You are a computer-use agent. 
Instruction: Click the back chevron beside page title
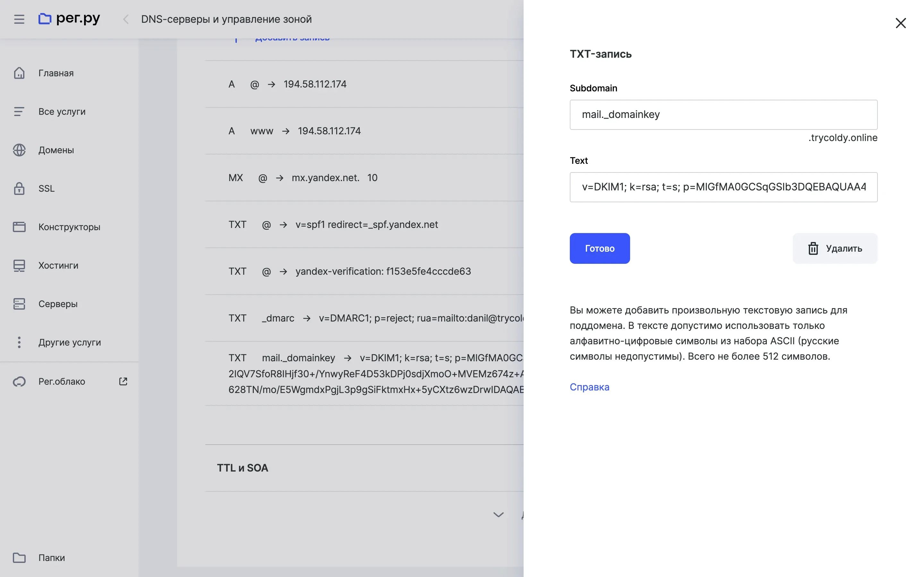tap(126, 19)
